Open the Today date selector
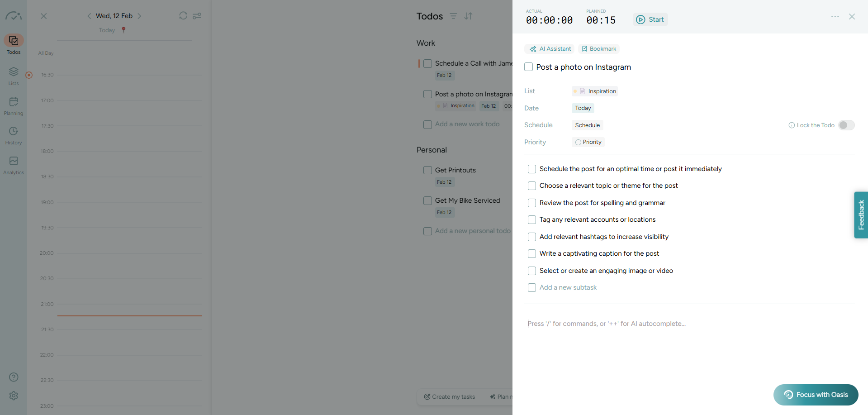The image size is (868, 415). (x=583, y=108)
